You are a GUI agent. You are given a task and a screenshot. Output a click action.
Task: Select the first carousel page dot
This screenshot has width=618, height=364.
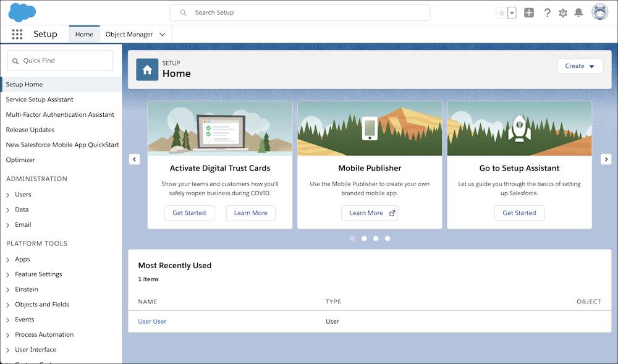(352, 239)
